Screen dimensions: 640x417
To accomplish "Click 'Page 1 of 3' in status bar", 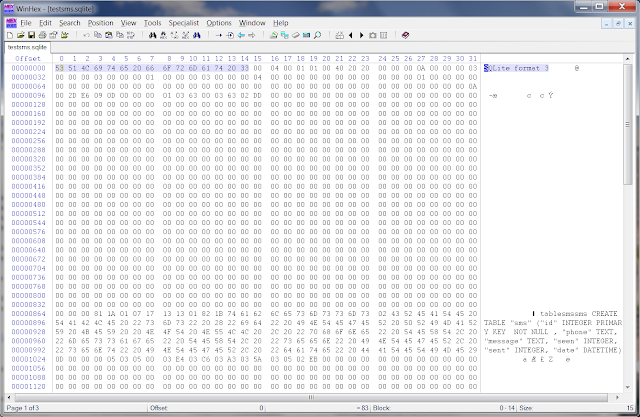I will point(23,408).
